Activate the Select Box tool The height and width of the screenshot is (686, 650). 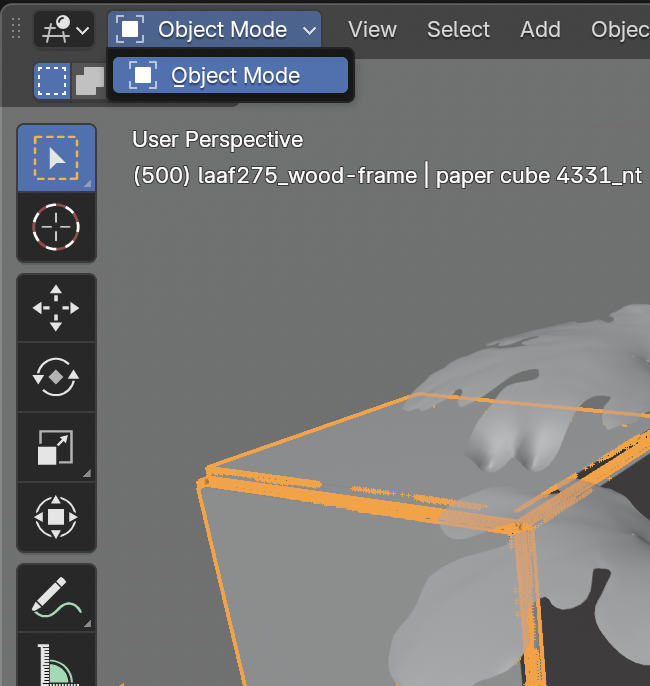[56, 158]
